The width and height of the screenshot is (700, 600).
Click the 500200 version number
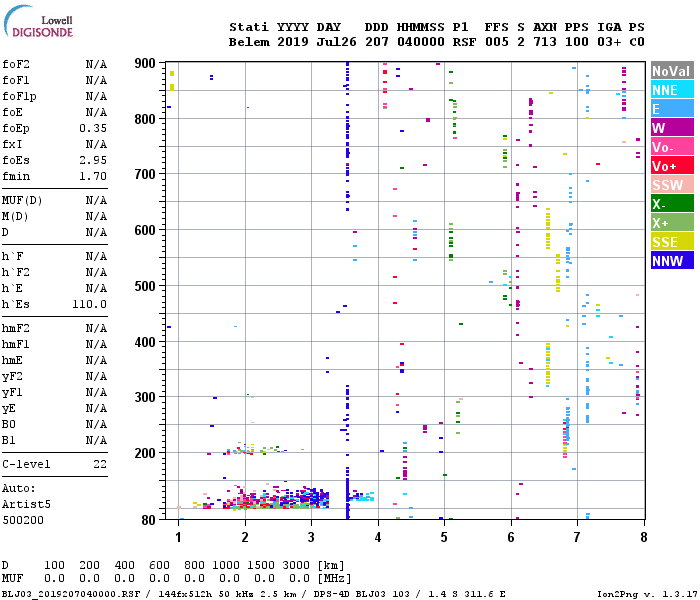pyautogui.click(x=23, y=521)
